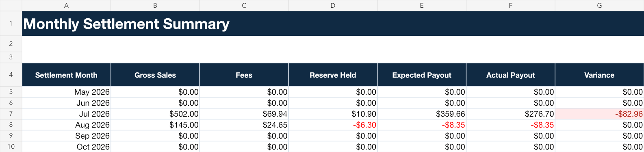This screenshot has height=152, width=644.
Task: Click the -$82.96 variance cell
Action: tap(599, 114)
